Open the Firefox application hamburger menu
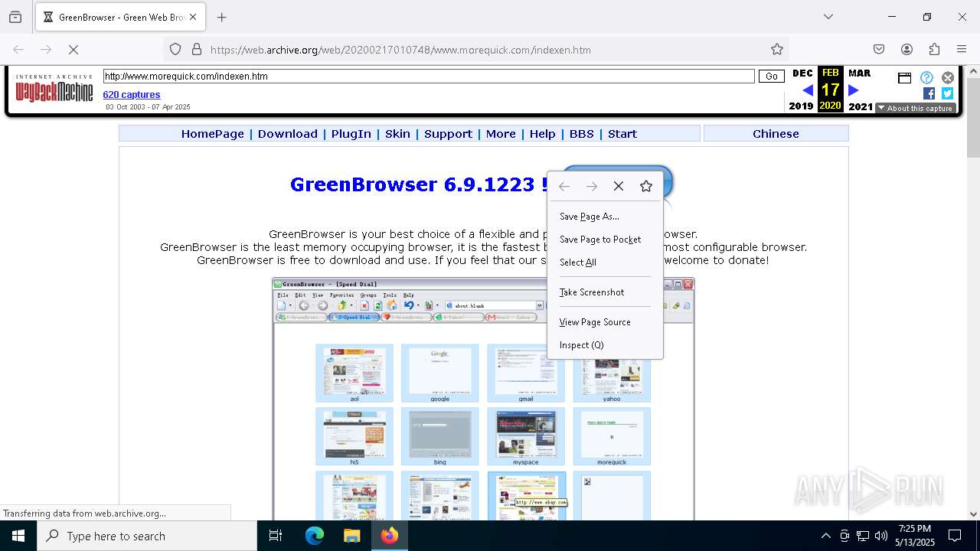This screenshot has width=980, height=551. point(962,49)
